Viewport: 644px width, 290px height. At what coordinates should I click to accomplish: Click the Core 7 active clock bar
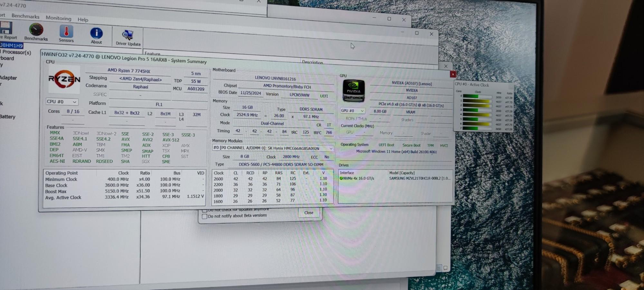[x=477, y=128]
